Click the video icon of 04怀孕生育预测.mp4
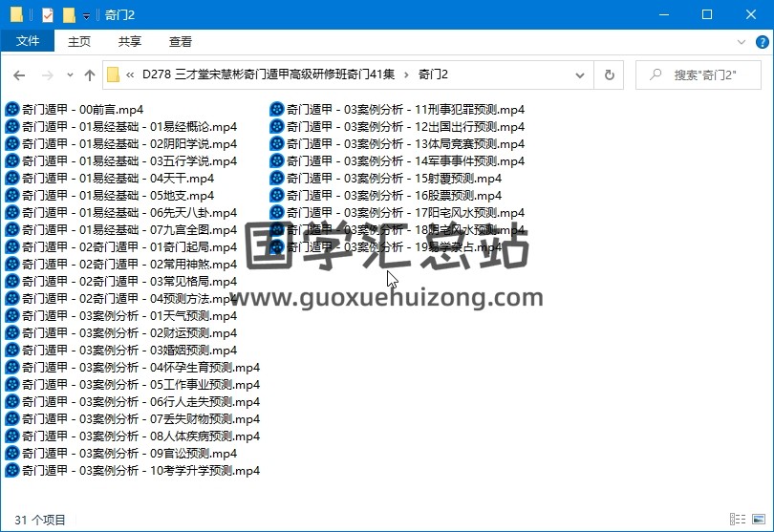Viewport: 774px width, 532px height. coord(11,367)
